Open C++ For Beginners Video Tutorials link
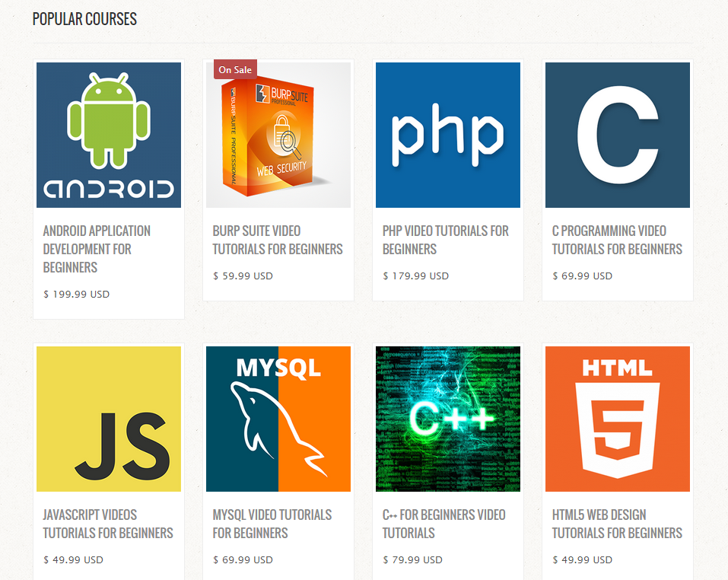Image resolution: width=728 pixels, height=580 pixels. [x=443, y=524]
